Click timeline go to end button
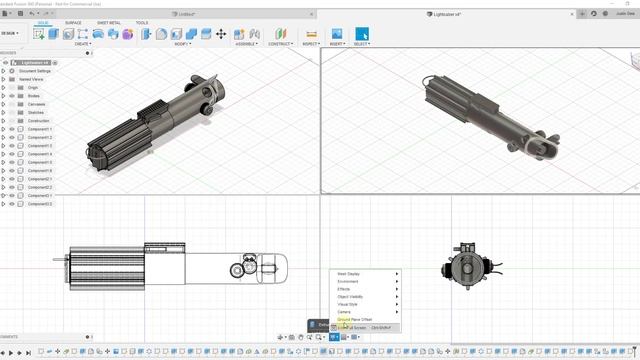This screenshot has width=640, height=360. click(29, 353)
